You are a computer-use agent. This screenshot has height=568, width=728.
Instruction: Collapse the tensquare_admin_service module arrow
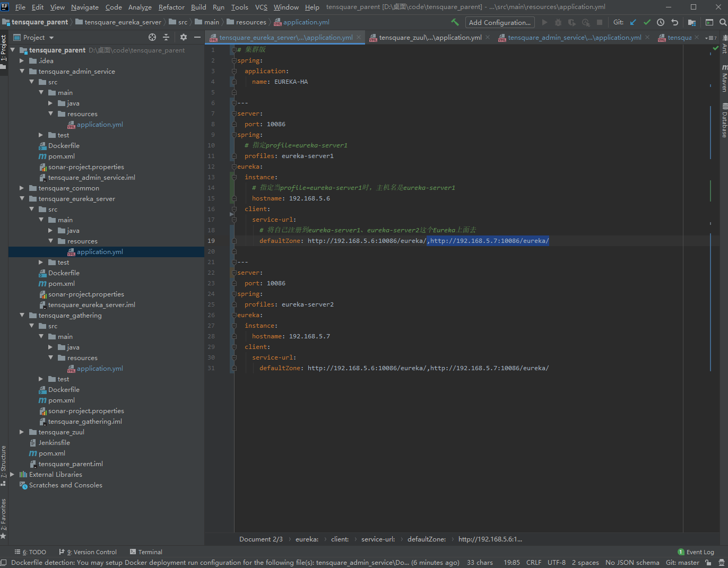pos(22,71)
